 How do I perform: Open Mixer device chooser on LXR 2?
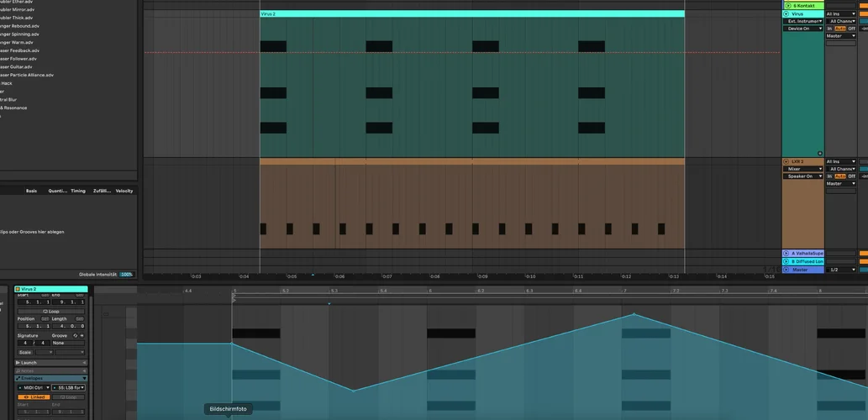(803, 169)
